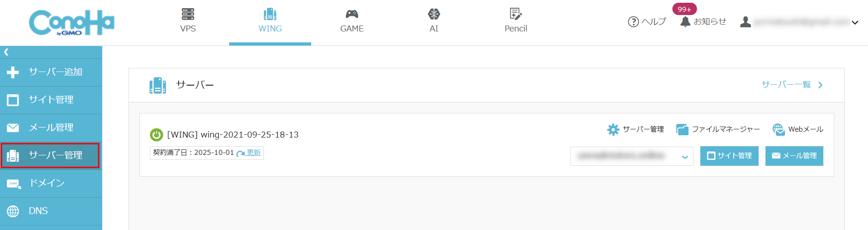Open the user account dropdown menu
The width and height of the screenshot is (868, 230).
(x=855, y=22)
